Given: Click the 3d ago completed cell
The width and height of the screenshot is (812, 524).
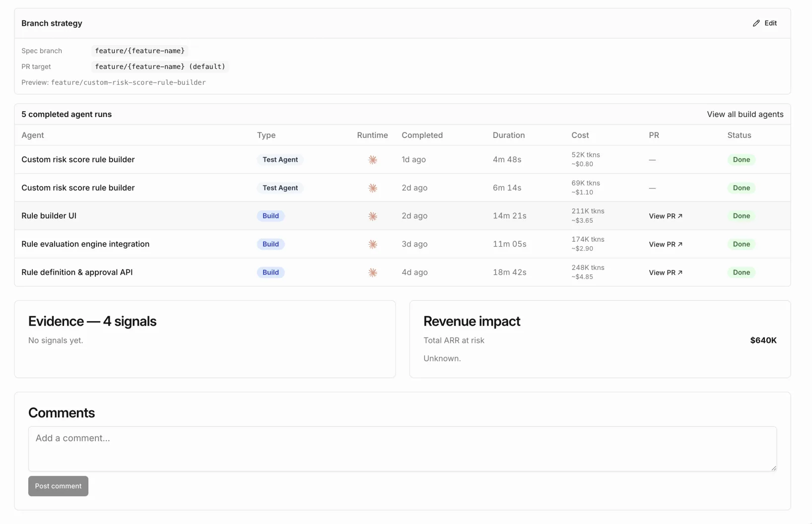Looking at the screenshot, I should click(x=414, y=244).
